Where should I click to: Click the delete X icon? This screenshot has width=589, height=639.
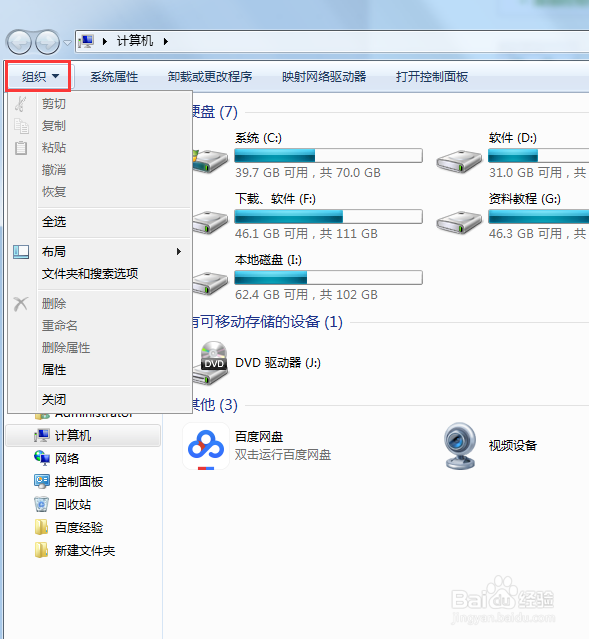(x=21, y=304)
